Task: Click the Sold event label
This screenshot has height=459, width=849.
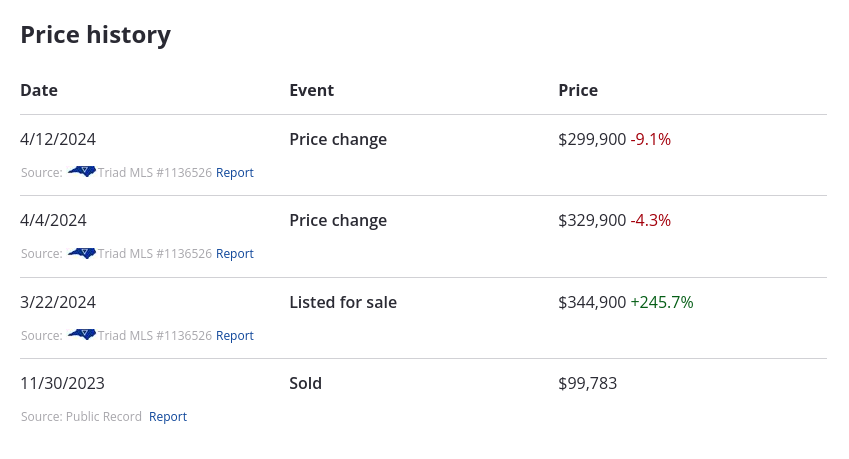Action: pos(305,383)
